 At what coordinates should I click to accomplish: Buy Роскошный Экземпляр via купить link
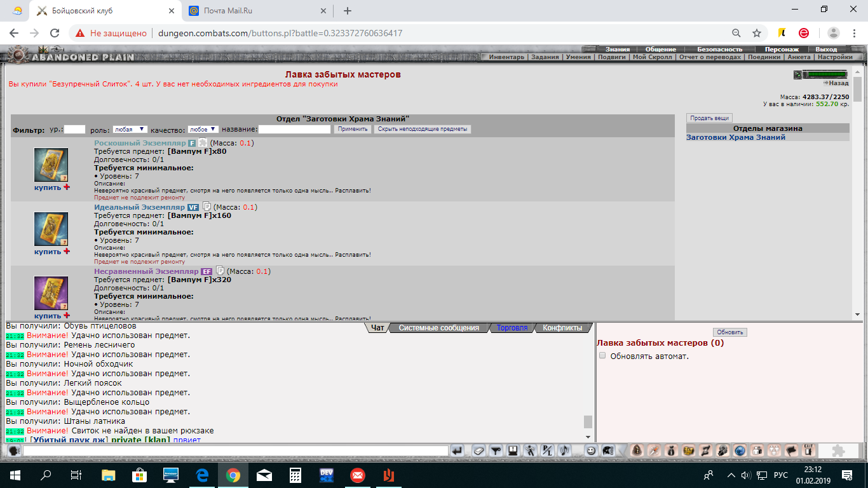tap(48, 187)
